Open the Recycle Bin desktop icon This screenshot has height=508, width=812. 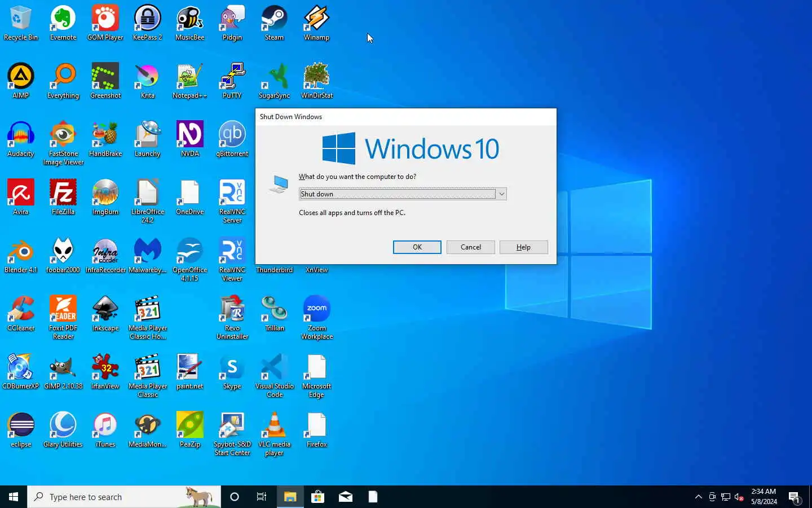pos(21,23)
